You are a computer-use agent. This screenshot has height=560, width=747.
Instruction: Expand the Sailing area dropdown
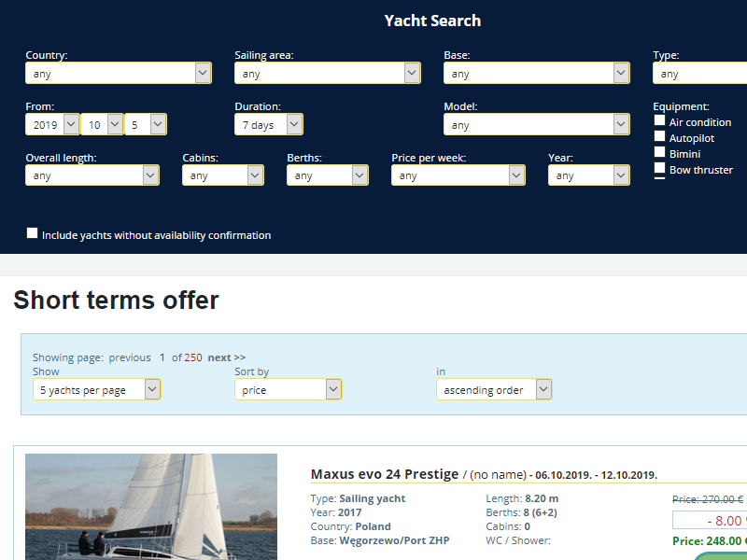pos(328,74)
